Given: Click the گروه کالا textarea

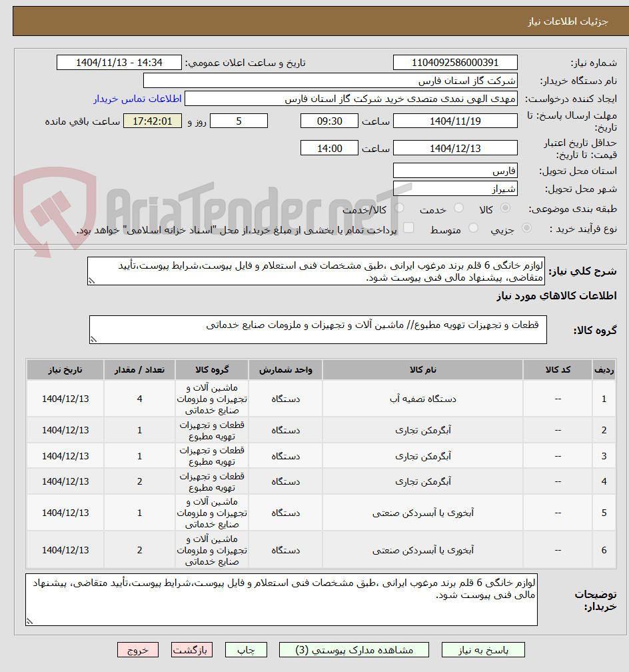Looking at the screenshot, I should (318, 329).
